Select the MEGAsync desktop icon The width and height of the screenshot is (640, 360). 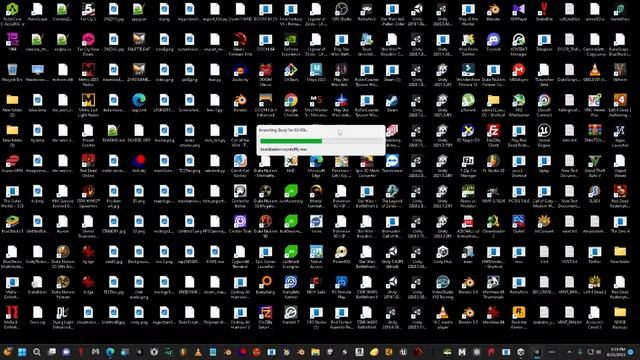coord(518,73)
